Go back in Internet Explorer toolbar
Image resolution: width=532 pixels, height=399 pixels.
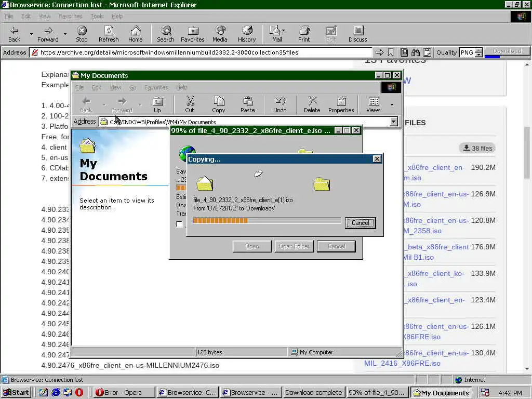(x=14, y=34)
